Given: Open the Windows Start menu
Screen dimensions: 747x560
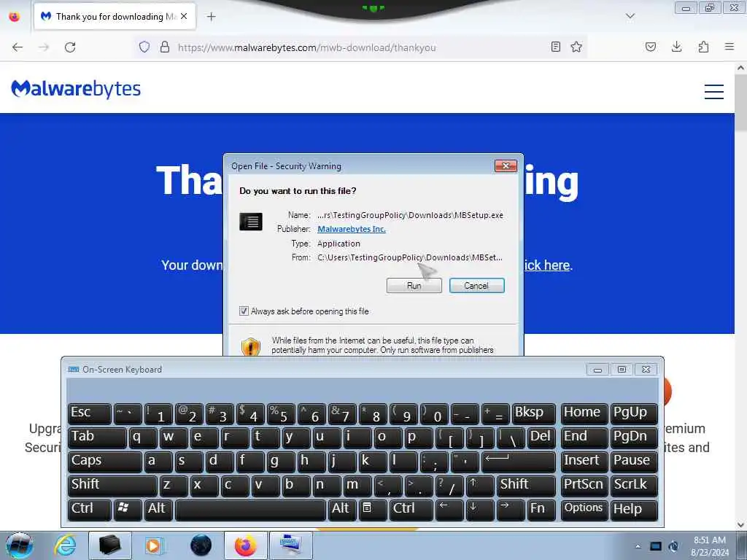Looking at the screenshot, I should (x=20, y=545).
